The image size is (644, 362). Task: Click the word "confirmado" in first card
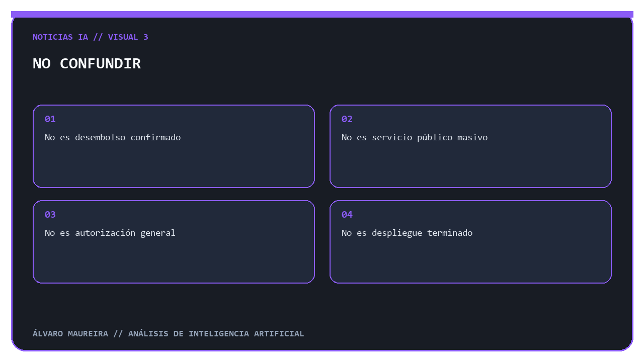pyautogui.click(x=155, y=137)
